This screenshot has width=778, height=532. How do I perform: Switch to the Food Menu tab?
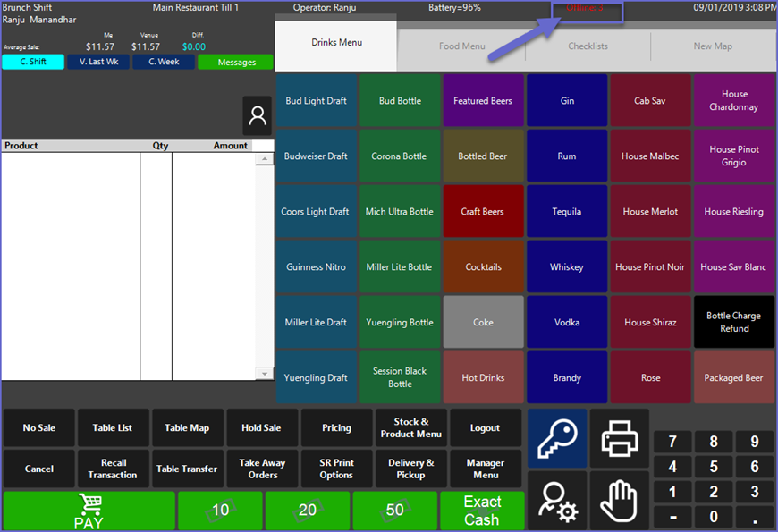coord(461,46)
